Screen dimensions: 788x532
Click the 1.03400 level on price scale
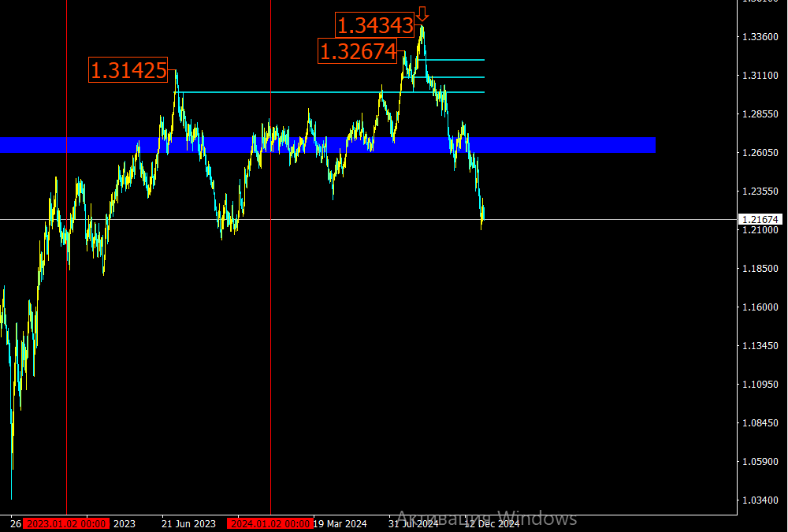(x=760, y=500)
